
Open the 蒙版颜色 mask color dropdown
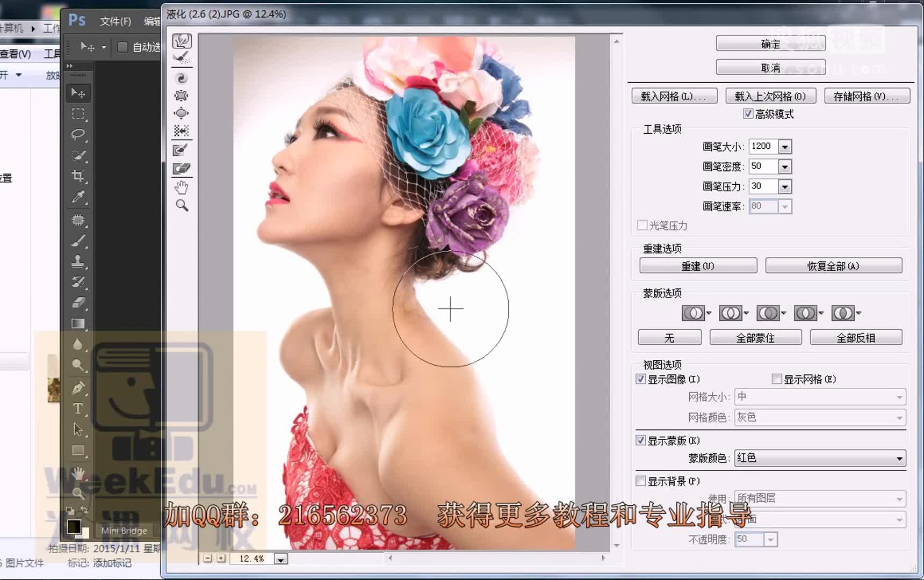click(x=820, y=458)
